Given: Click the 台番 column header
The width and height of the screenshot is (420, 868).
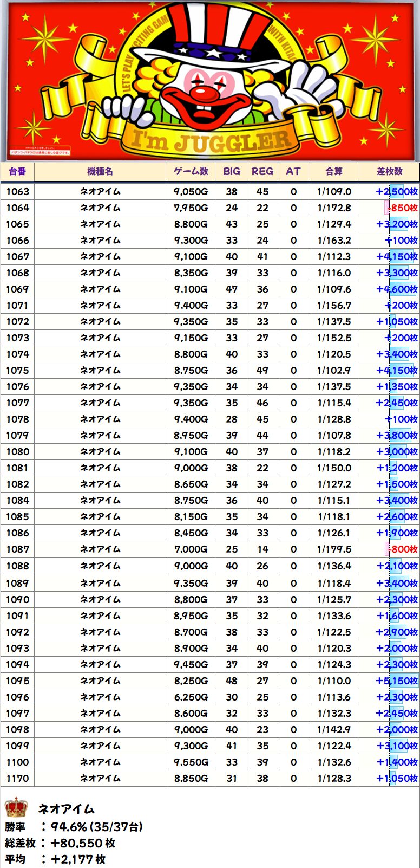Looking at the screenshot, I should click(17, 171).
